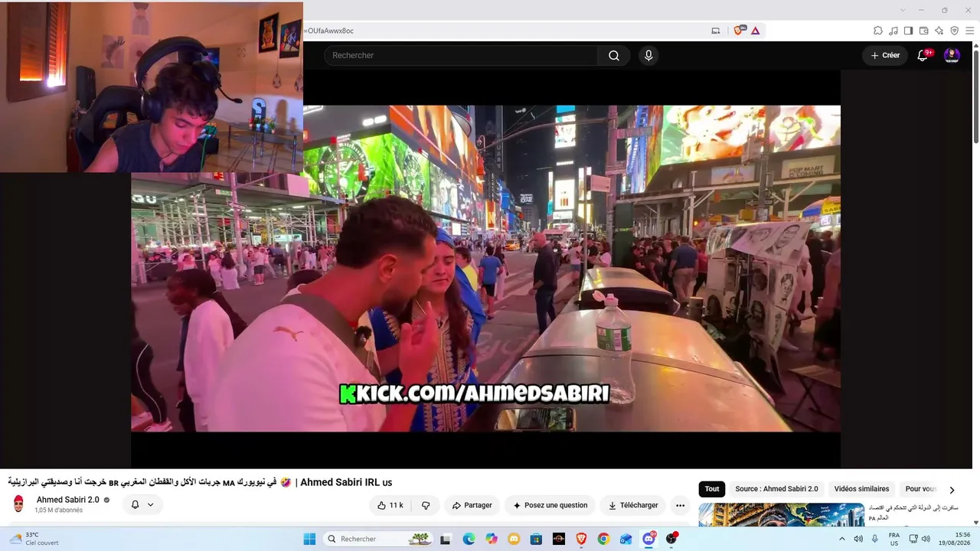The image size is (980, 551).
Task: Click the Ahmed Sabiri channel avatar
Action: 19,504
